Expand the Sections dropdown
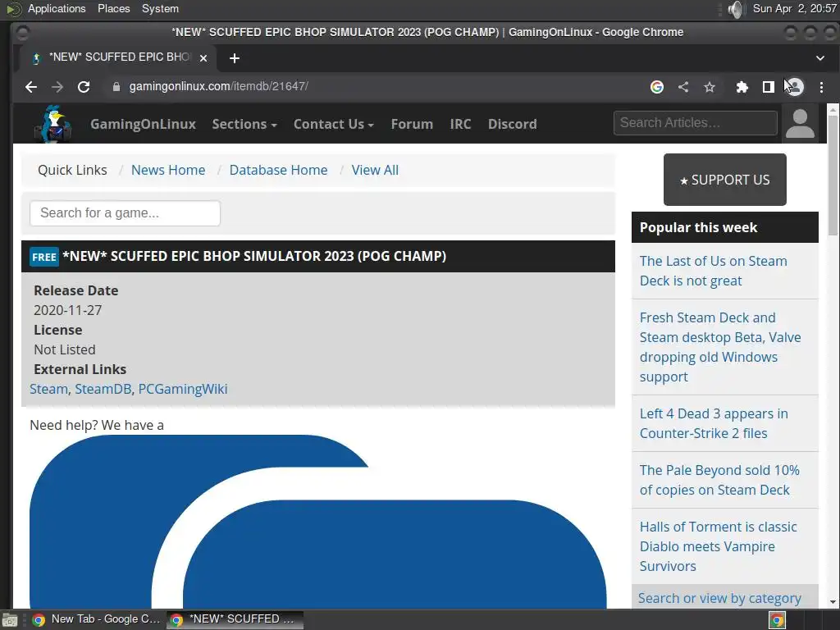This screenshot has height=630, width=840. coord(244,124)
